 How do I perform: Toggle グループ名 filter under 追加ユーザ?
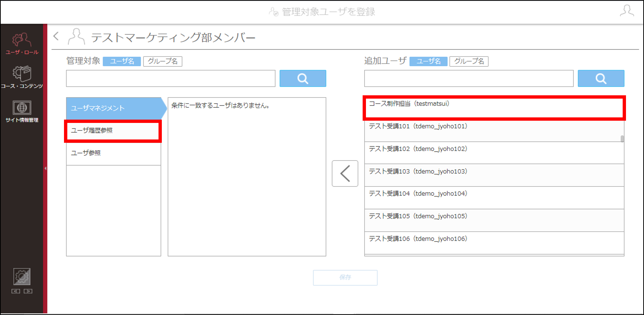pos(469,61)
